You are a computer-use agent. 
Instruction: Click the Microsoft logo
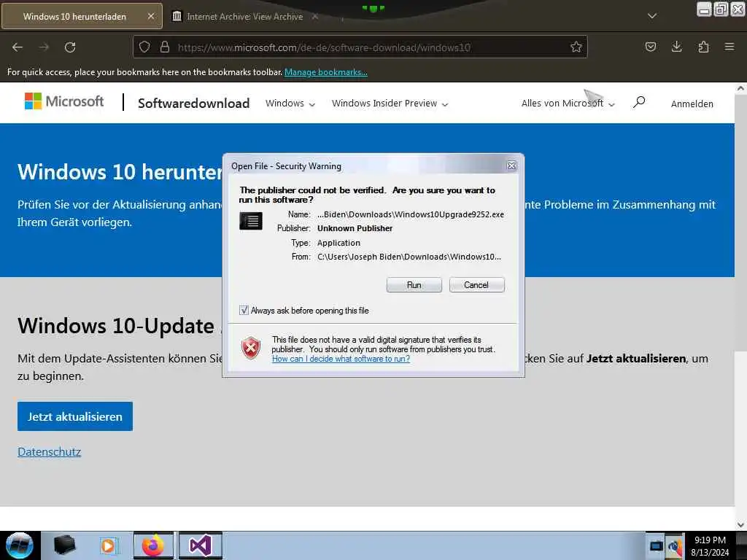pos(64,101)
